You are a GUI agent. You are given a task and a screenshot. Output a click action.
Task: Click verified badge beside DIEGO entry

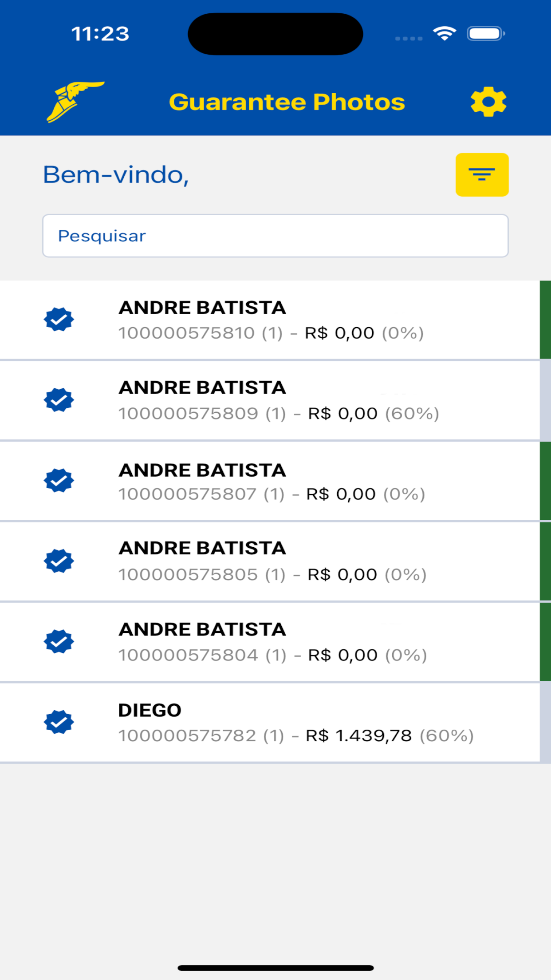tap(59, 722)
